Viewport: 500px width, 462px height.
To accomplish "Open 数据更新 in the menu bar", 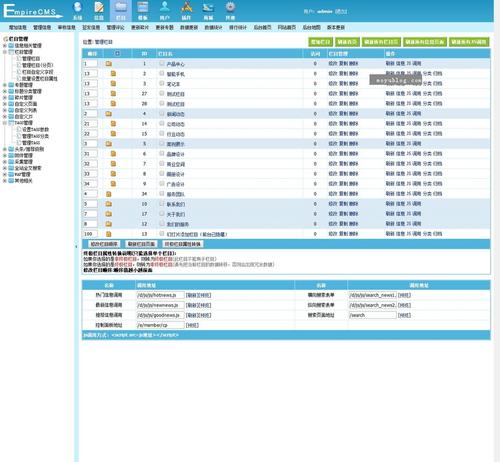I will pyautogui.click(x=189, y=27).
